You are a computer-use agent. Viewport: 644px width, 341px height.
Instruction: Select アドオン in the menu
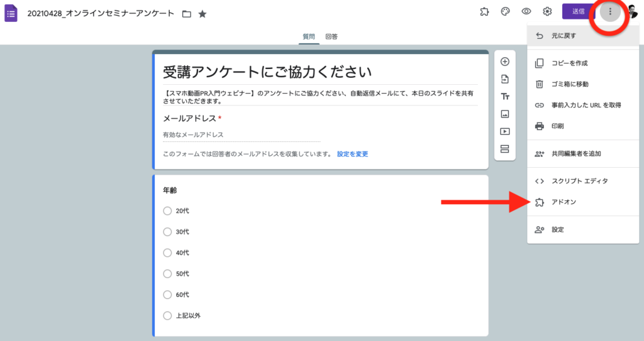[x=583, y=202]
